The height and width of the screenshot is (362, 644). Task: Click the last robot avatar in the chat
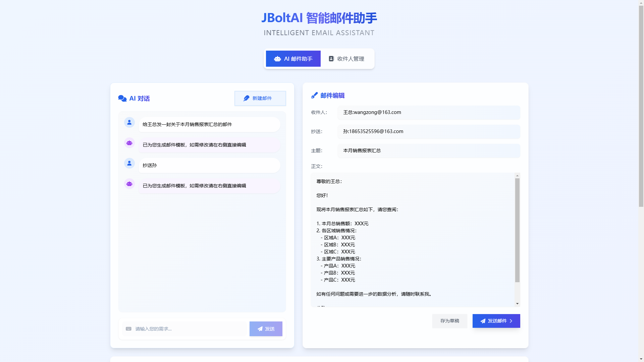(129, 184)
